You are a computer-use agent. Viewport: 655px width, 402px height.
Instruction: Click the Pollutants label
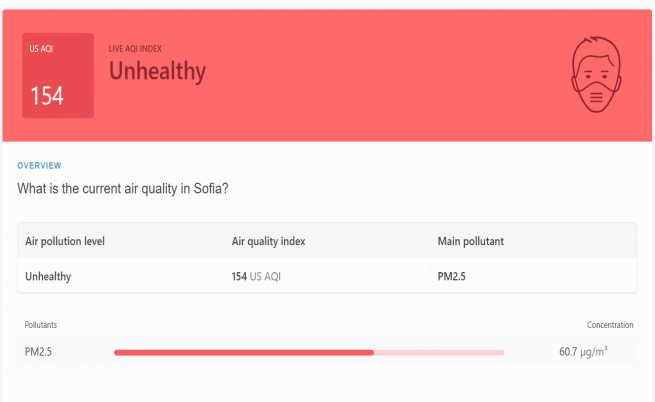[x=41, y=325]
